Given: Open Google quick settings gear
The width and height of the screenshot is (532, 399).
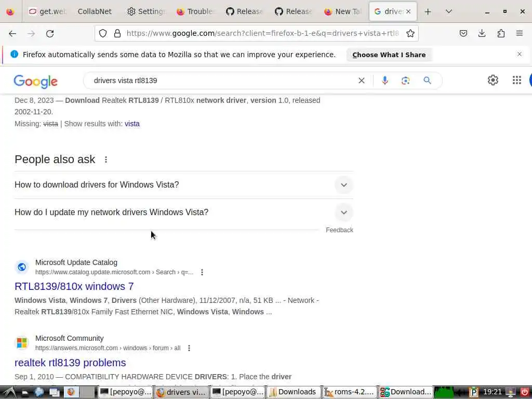Looking at the screenshot, I should coord(493,80).
